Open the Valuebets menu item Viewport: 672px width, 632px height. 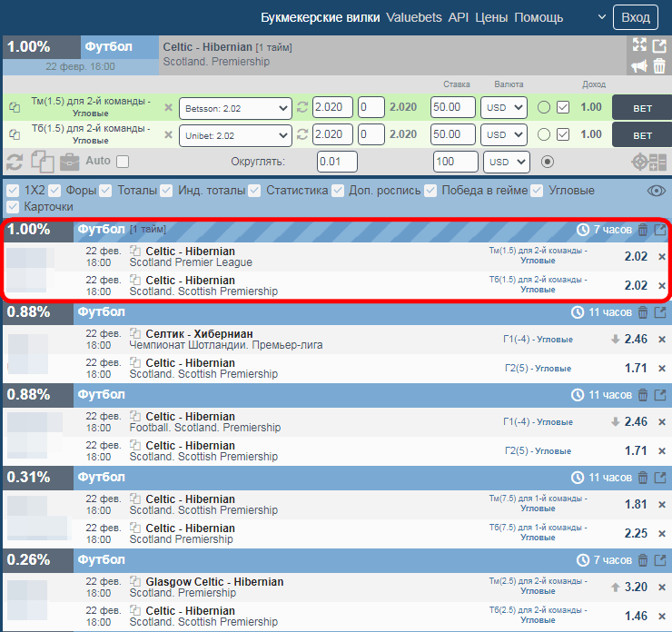pos(414,17)
